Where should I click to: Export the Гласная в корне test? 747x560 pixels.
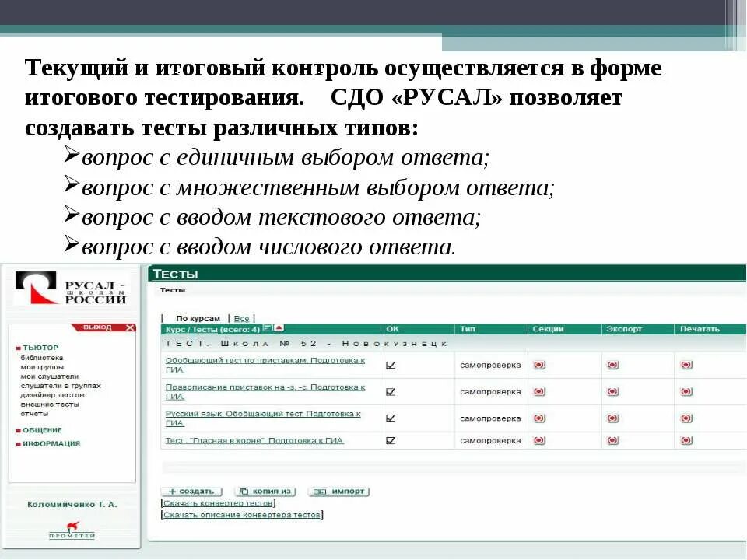(613, 440)
